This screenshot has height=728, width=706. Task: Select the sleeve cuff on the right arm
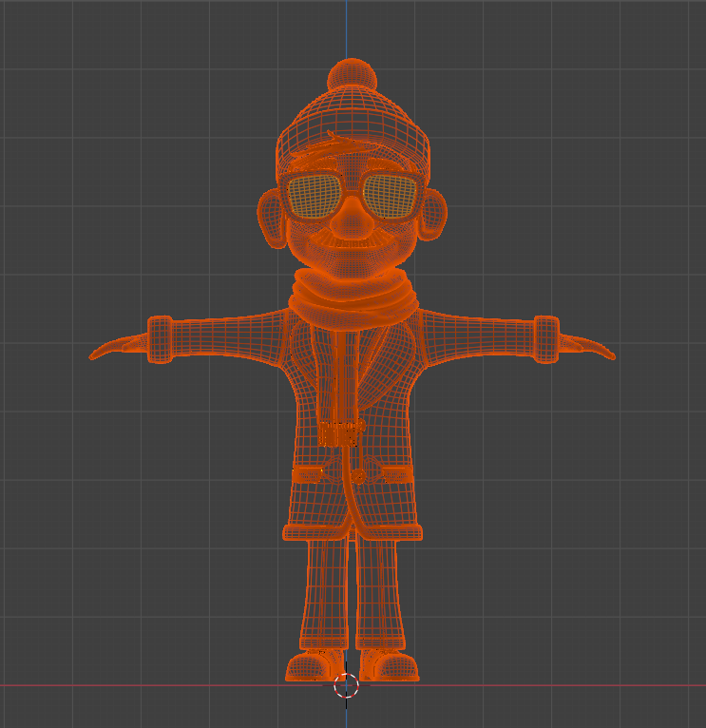click(545, 339)
